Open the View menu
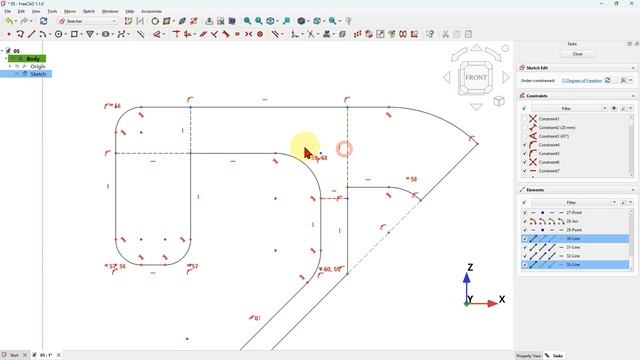The width and height of the screenshot is (640, 360). (x=36, y=11)
